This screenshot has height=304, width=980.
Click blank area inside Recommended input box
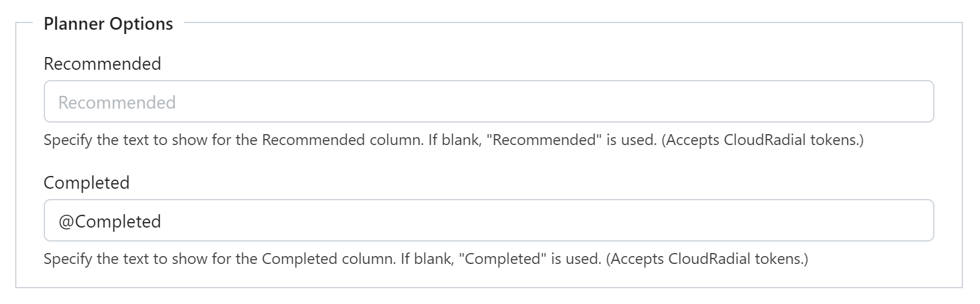coord(547,101)
